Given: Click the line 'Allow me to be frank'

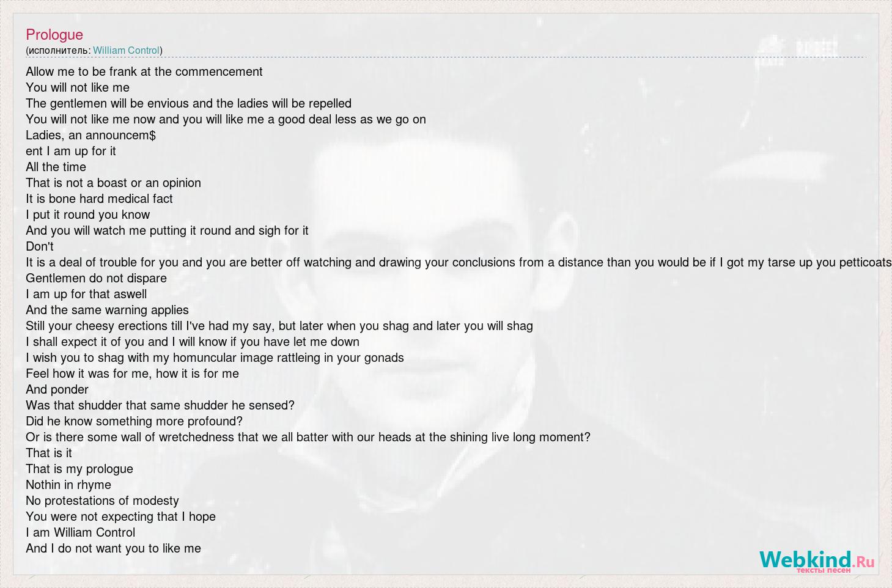Looking at the screenshot, I should (x=144, y=72).
